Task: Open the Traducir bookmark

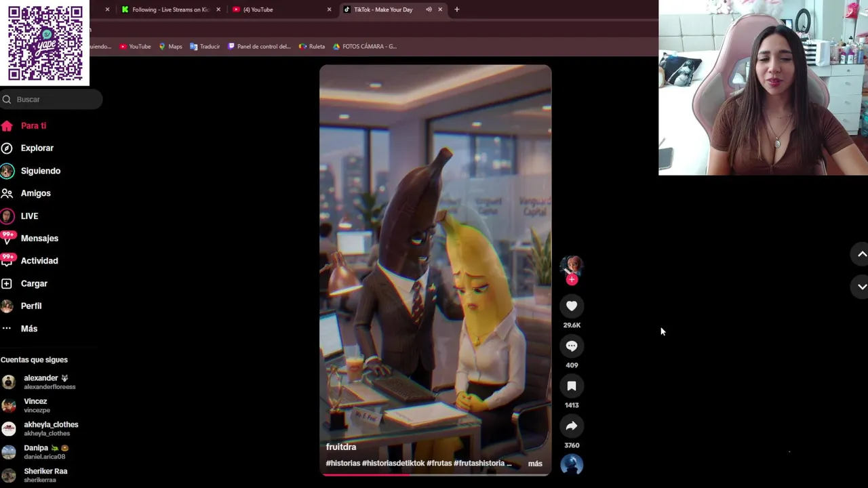Action: [x=205, y=47]
